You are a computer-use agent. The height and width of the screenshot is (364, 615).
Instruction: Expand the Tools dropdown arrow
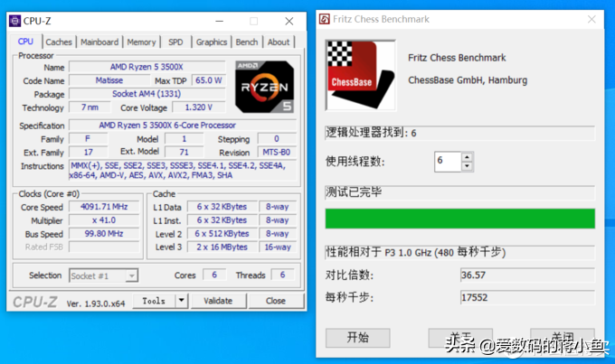click(x=181, y=301)
